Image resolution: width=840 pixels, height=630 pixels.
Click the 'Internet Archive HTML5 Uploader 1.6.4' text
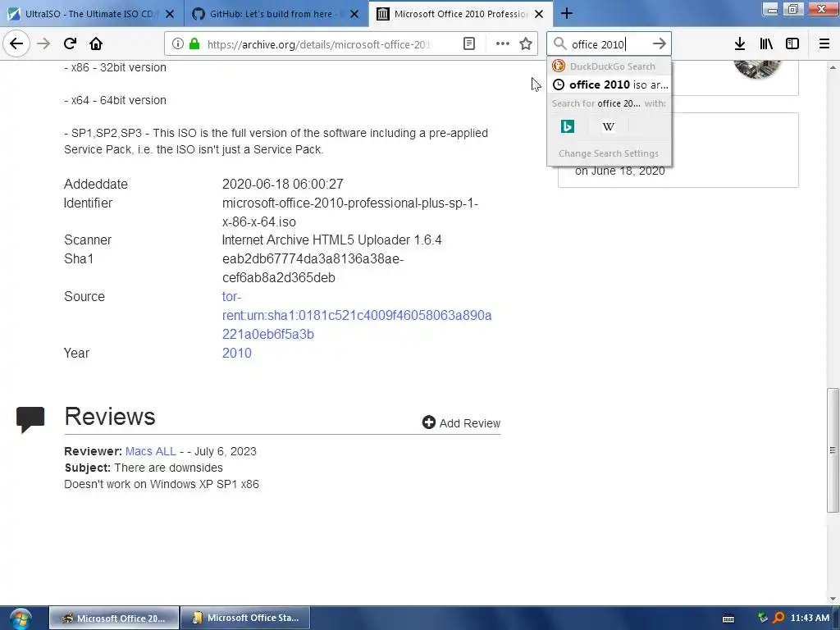click(x=332, y=240)
